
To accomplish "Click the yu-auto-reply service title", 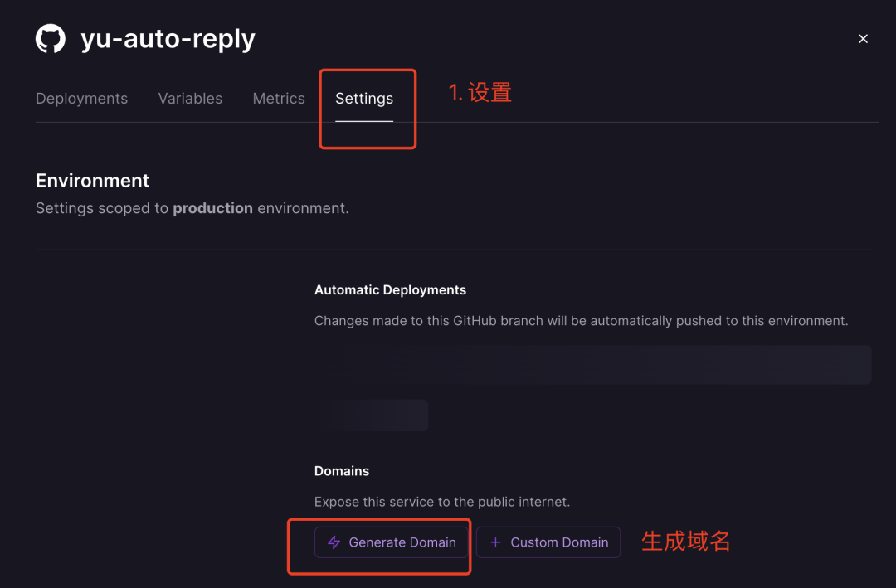I will [168, 39].
